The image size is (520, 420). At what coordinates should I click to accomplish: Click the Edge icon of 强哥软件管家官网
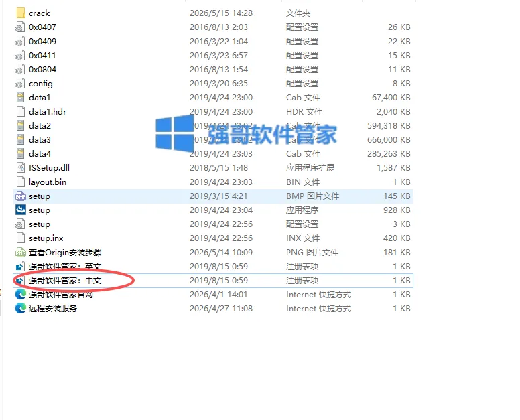tap(21, 294)
